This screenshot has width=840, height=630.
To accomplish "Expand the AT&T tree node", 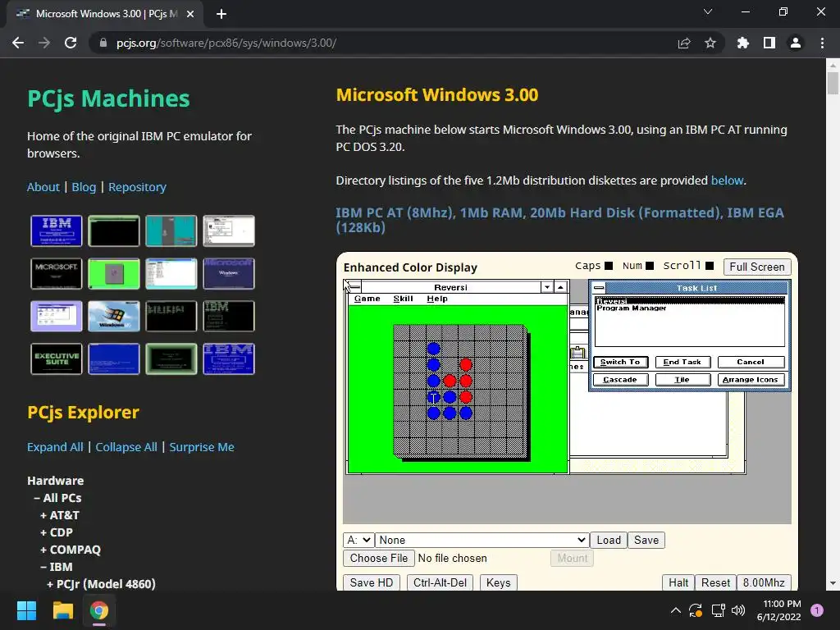I will click(x=60, y=515).
